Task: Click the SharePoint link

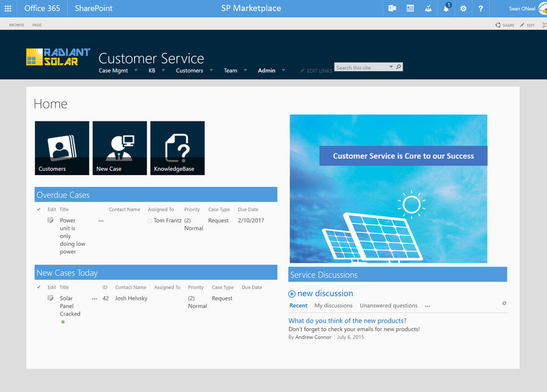Action: (x=93, y=9)
